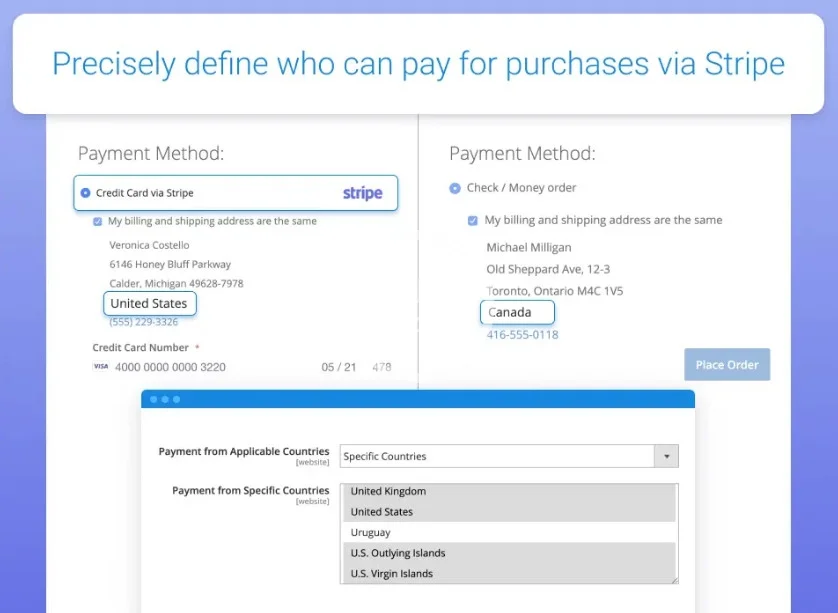838x613 pixels.
Task: Toggle same-address checkbox above Michael Milligan
Action: (x=472, y=220)
